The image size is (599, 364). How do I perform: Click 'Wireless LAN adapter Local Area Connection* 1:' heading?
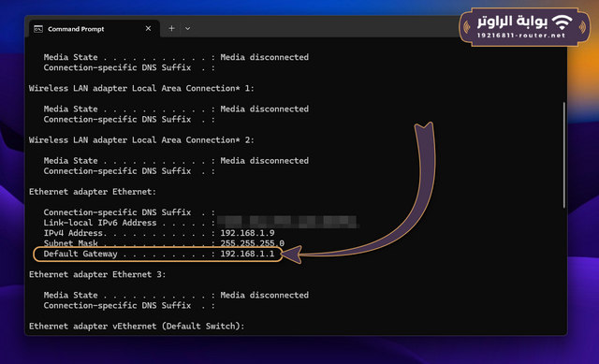click(x=141, y=88)
